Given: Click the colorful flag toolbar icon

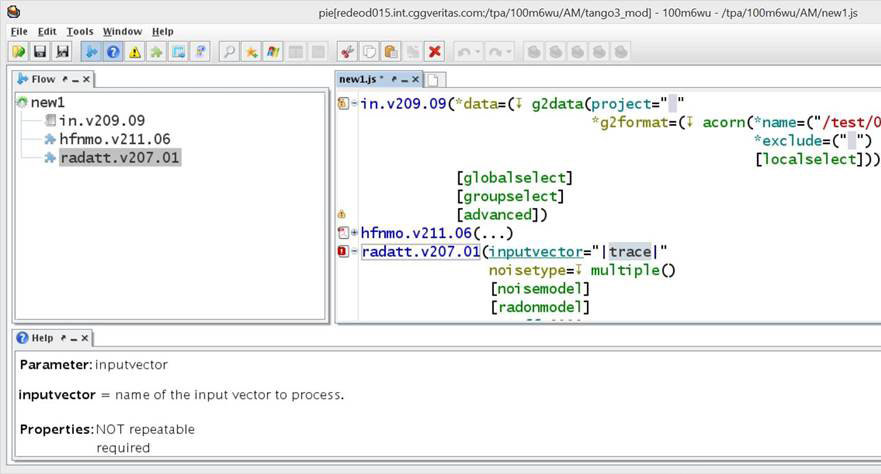Looking at the screenshot, I should [x=273, y=52].
